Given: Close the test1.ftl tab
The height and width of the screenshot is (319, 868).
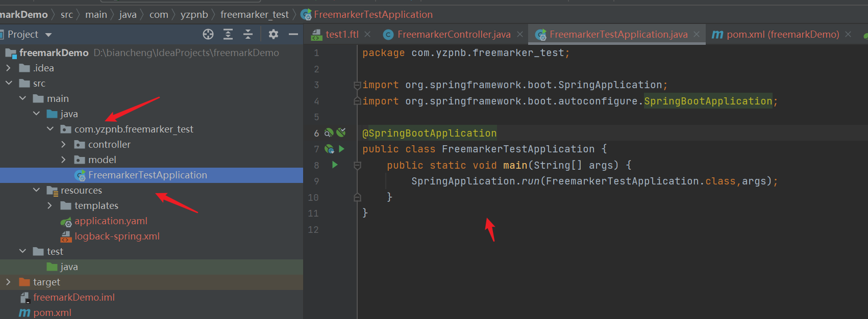Looking at the screenshot, I should click(x=367, y=34).
